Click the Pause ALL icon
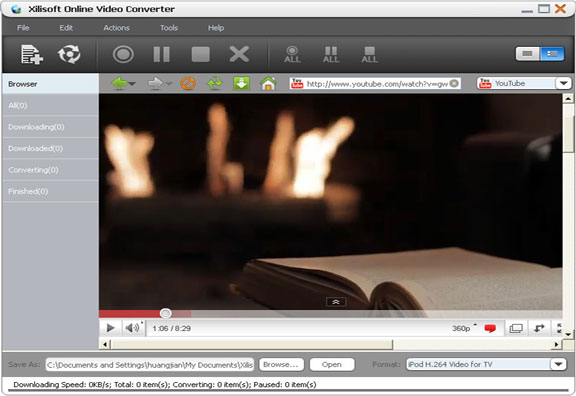Screen dimensions: 576x396 coord(331,54)
